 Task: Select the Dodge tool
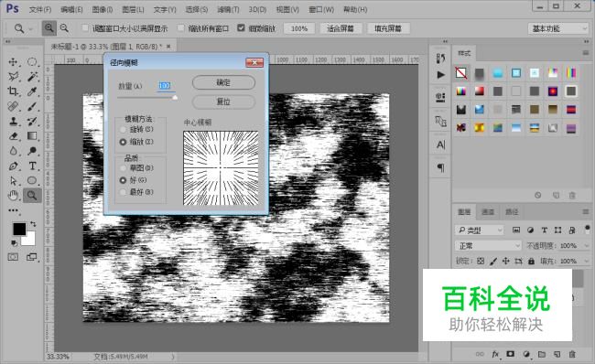pyautogui.click(x=32, y=151)
